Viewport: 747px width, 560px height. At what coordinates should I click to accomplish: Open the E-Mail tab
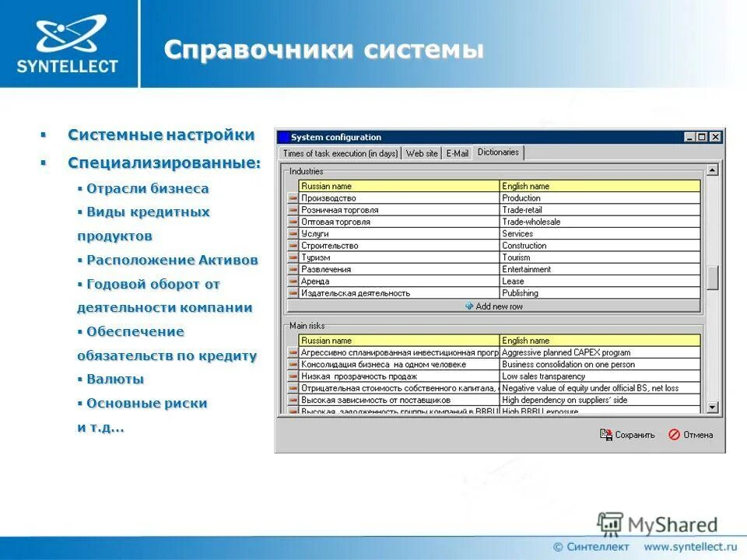click(x=458, y=153)
